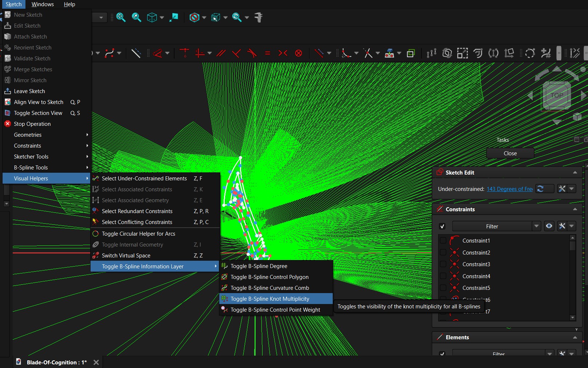
Task: Collapse the Sketch Edit panel
Action: (x=575, y=172)
